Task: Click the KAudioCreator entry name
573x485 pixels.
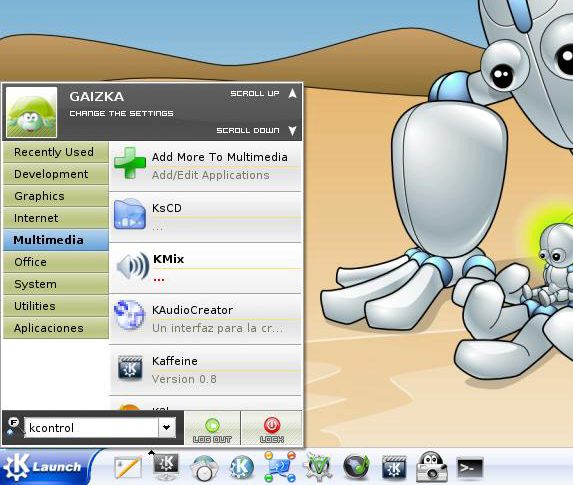Action: click(x=192, y=310)
